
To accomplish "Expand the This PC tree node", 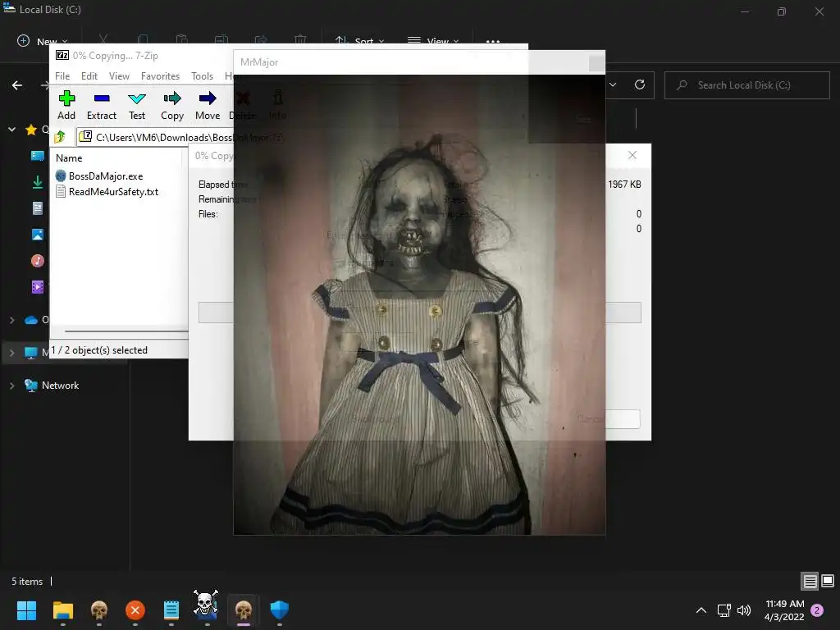I will tap(11, 353).
